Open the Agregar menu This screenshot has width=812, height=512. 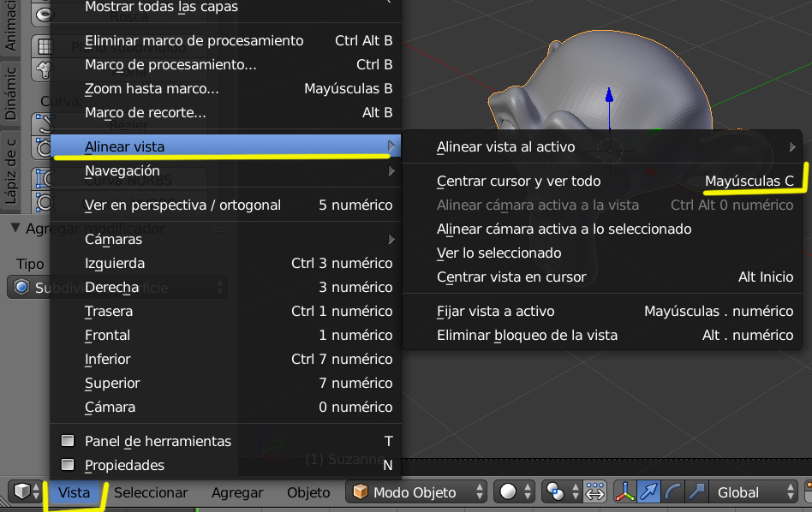tap(237, 492)
